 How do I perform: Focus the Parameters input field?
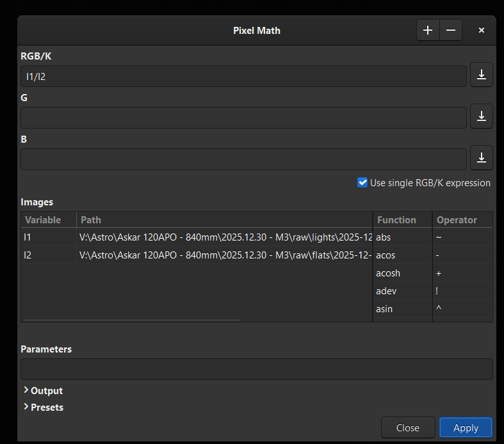tap(257, 369)
